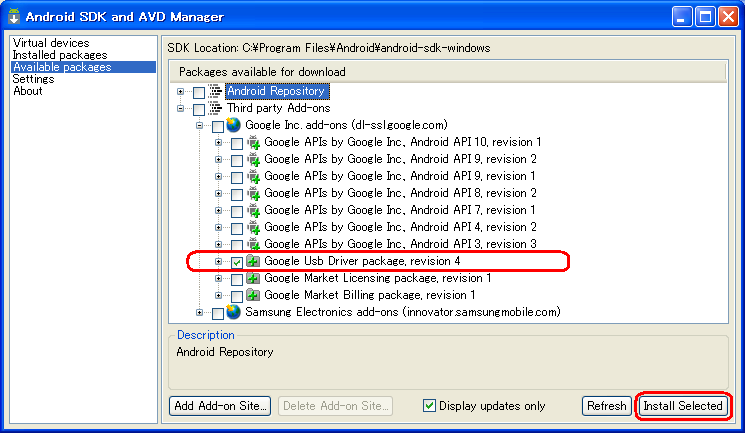This screenshot has width=745, height=433.
Task: Toggle the Display updates only checkbox
Action: [x=429, y=406]
